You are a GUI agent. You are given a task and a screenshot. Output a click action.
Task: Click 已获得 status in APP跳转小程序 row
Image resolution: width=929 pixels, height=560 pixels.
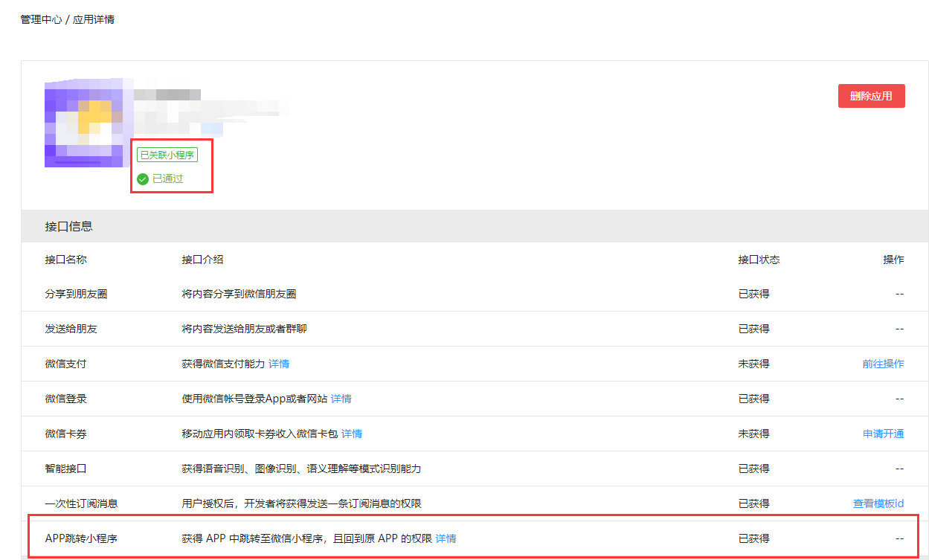[754, 538]
